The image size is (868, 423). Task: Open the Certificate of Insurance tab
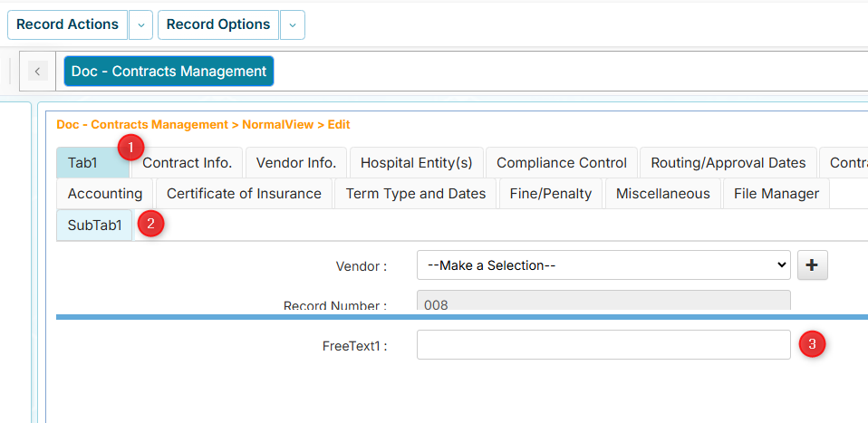[244, 194]
